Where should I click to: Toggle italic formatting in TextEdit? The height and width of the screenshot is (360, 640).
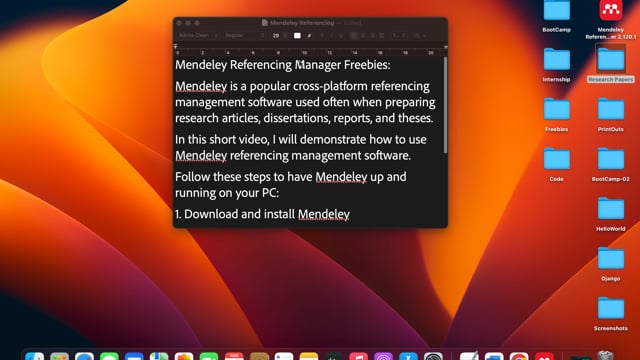tap(331, 36)
